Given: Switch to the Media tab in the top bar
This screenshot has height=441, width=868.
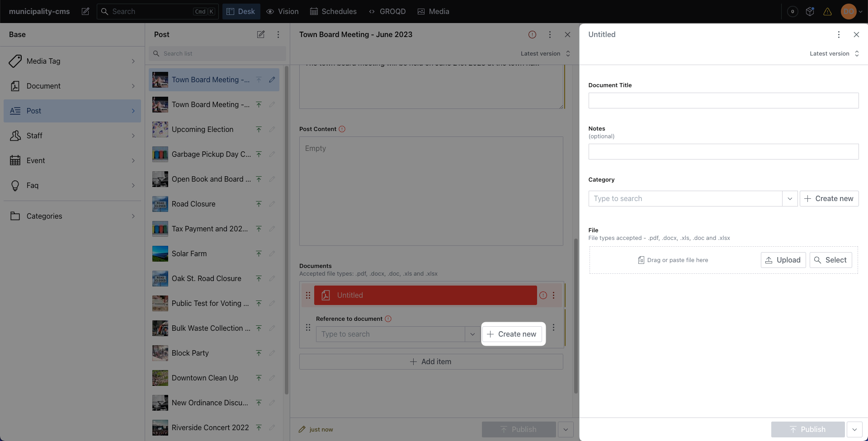Looking at the screenshot, I should pos(433,11).
